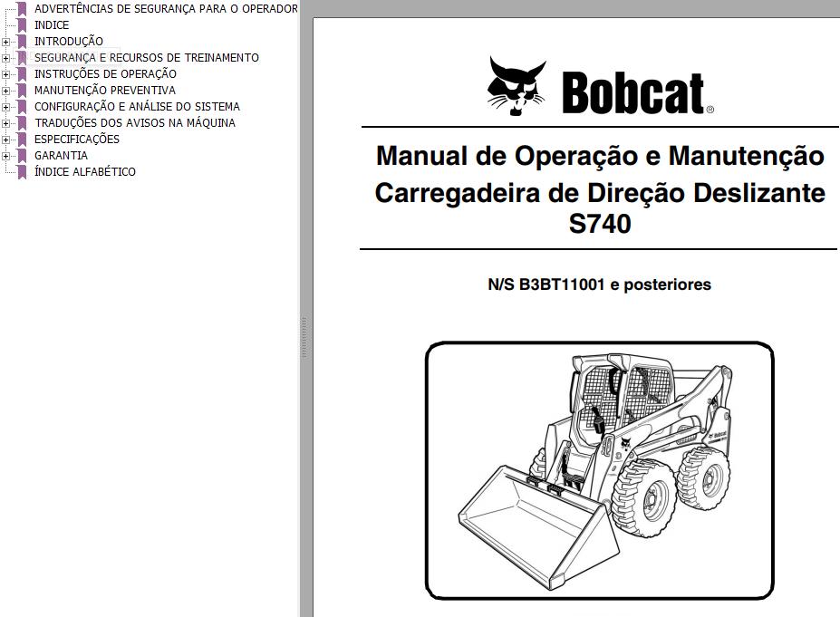Open INSTRUÇÕES DE OPERAÇÃO section
This screenshot has height=617, width=840.
(x=105, y=74)
